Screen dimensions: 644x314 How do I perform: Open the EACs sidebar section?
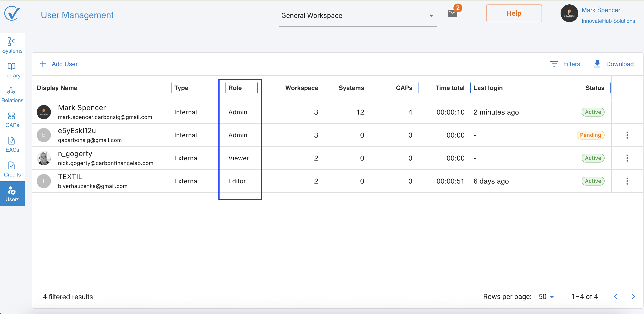[x=12, y=144]
